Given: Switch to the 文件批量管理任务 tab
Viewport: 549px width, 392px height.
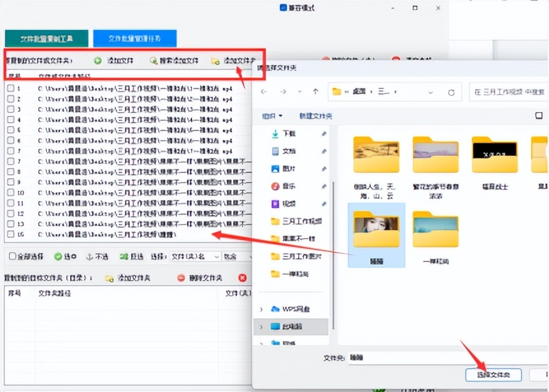Looking at the screenshot, I should tap(134, 38).
